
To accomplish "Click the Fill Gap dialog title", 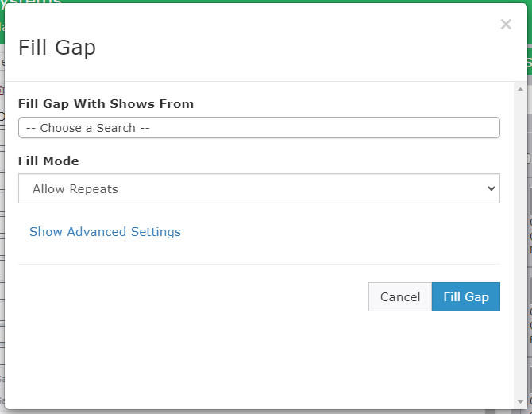I will tap(57, 48).
